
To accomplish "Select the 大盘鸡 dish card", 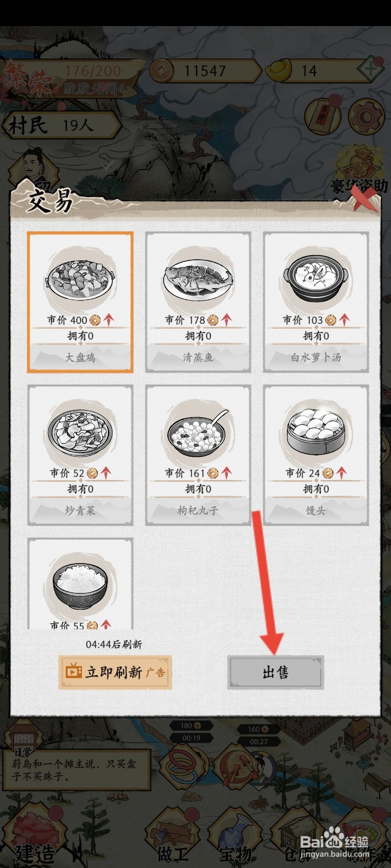I will point(80,302).
